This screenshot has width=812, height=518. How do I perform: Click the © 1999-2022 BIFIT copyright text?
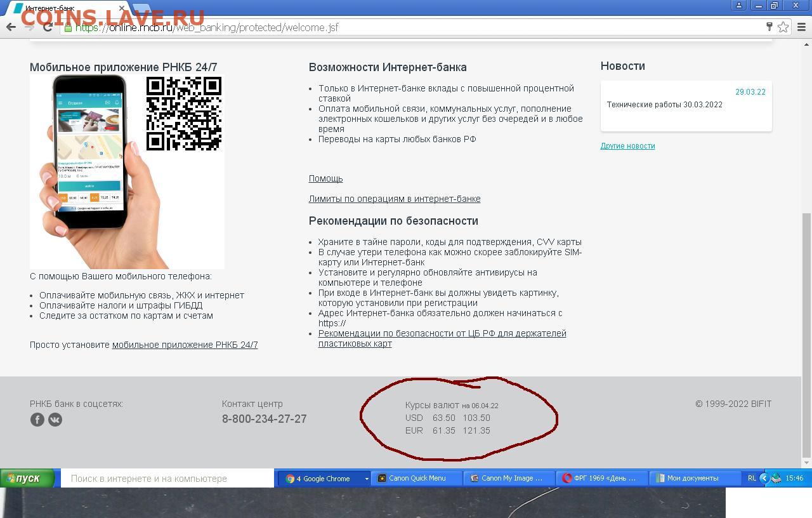click(x=733, y=404)
